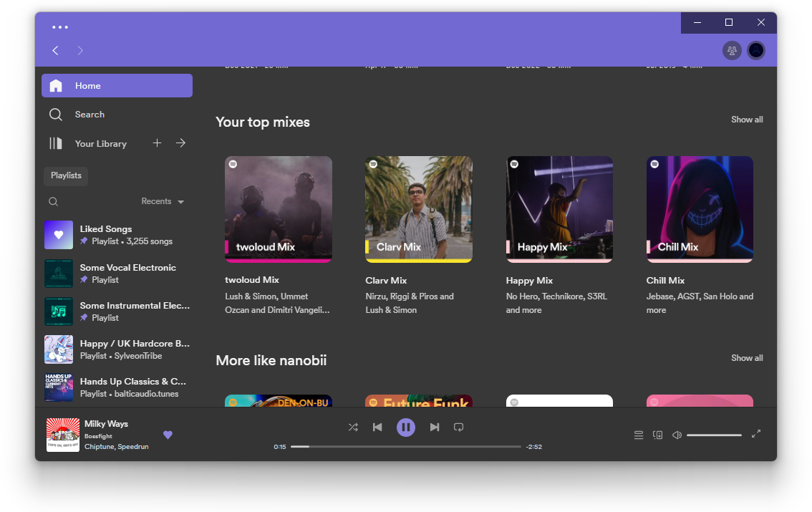This screenshot has width=812, height=512.
Task: Open the Friend Activity icon
Action: click(732, 51)
